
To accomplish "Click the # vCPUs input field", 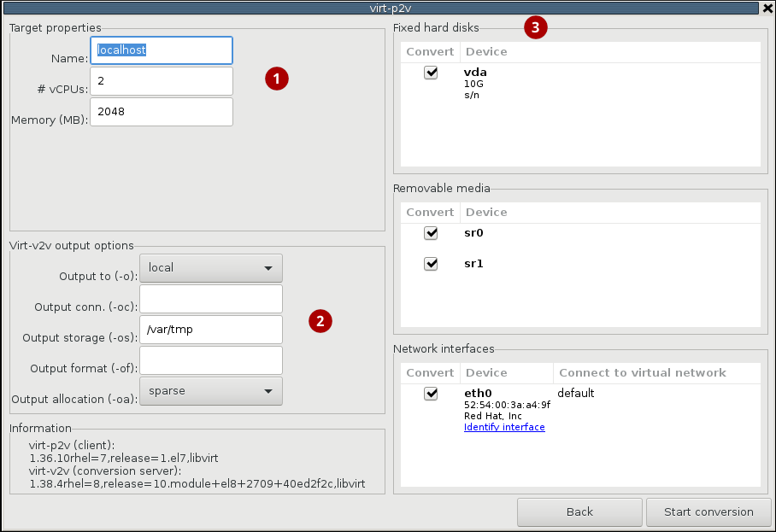I will point(161,81).
